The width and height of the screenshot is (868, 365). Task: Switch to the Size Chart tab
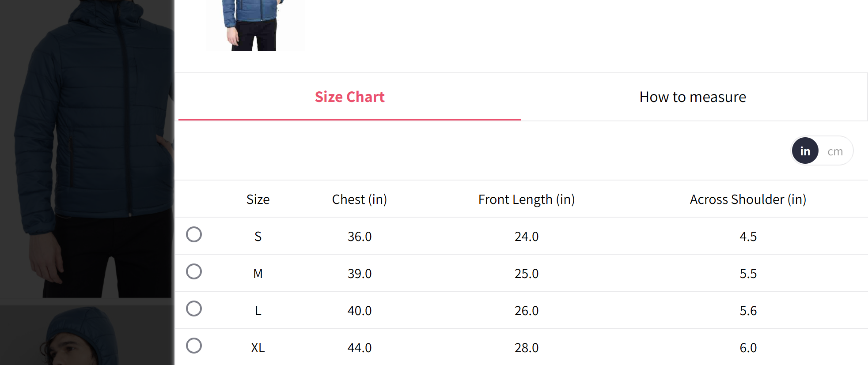349,97
